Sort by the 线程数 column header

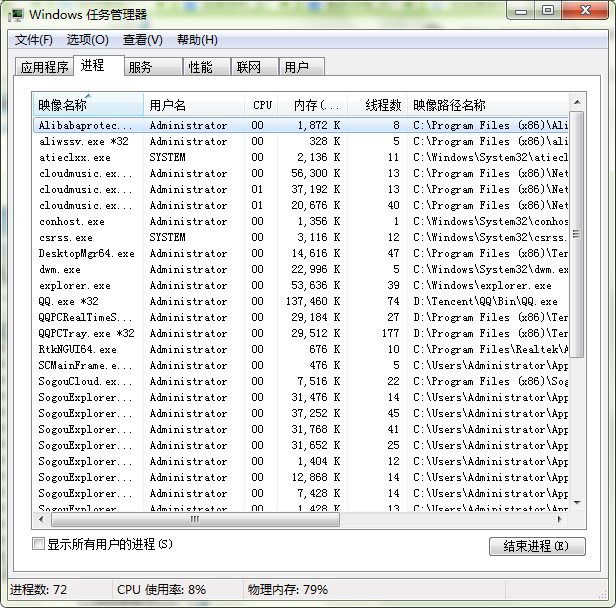382,105
